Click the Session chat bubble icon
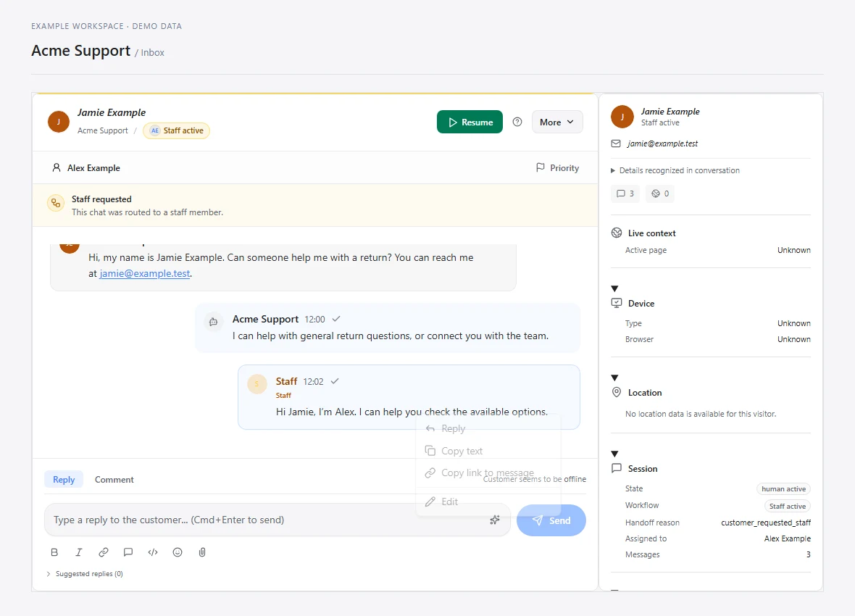The height and width of the screenshot is (616, 855). tap(617, 468)
